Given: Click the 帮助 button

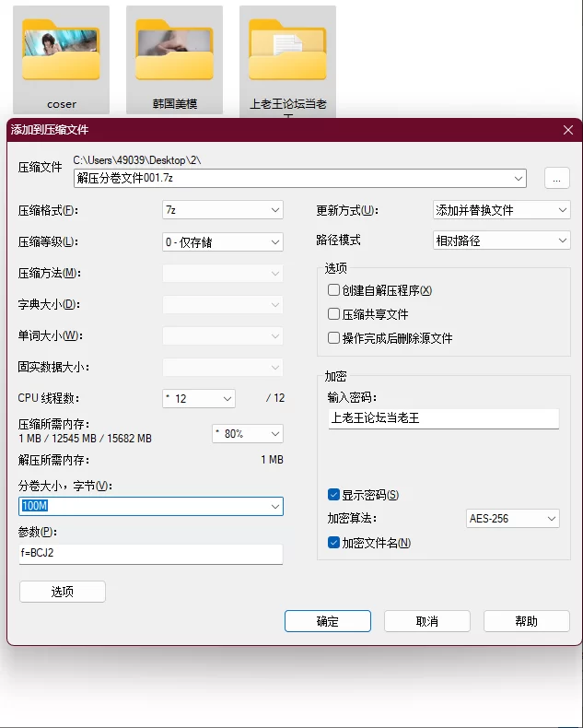Looking at the screenshot, I should pyautogui.click(x=527, y=621).
